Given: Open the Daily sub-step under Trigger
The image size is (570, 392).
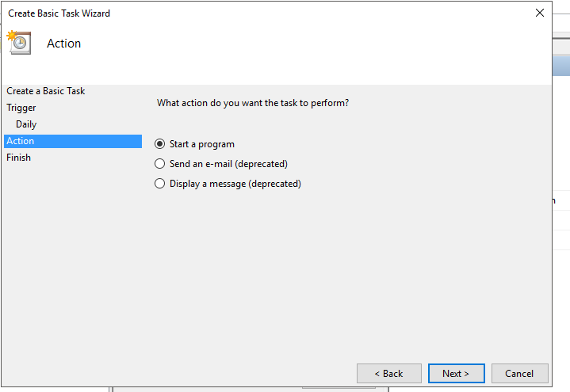Looking at the screenshot, I should click(26, 124).
